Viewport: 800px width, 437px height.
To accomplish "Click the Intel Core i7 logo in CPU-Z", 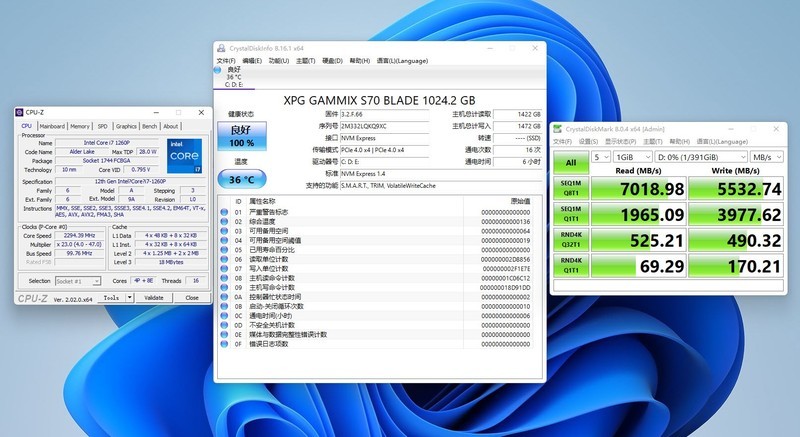I will coord(184,156).
